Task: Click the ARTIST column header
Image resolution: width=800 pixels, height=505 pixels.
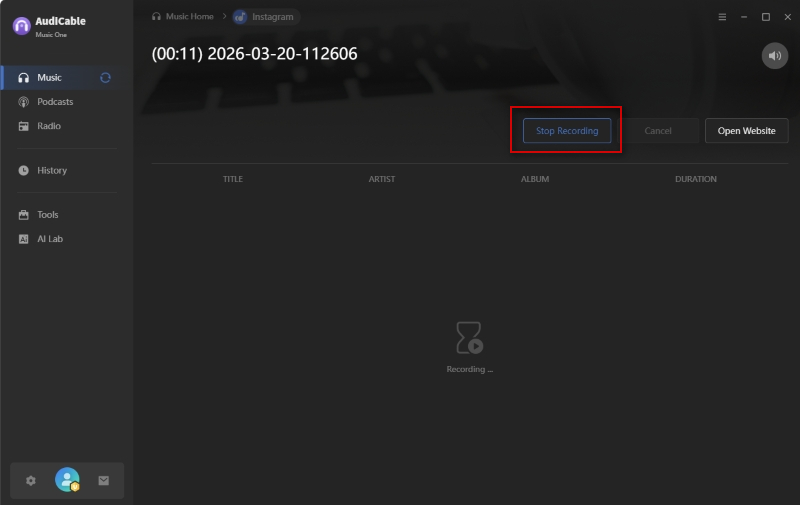Action: pyautogui.click(x=382, y=179)
